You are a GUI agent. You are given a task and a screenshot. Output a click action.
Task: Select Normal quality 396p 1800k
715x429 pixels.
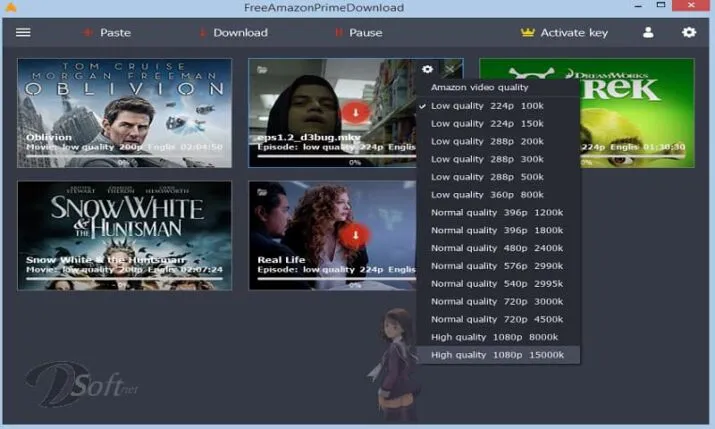(x=498, y=230)
